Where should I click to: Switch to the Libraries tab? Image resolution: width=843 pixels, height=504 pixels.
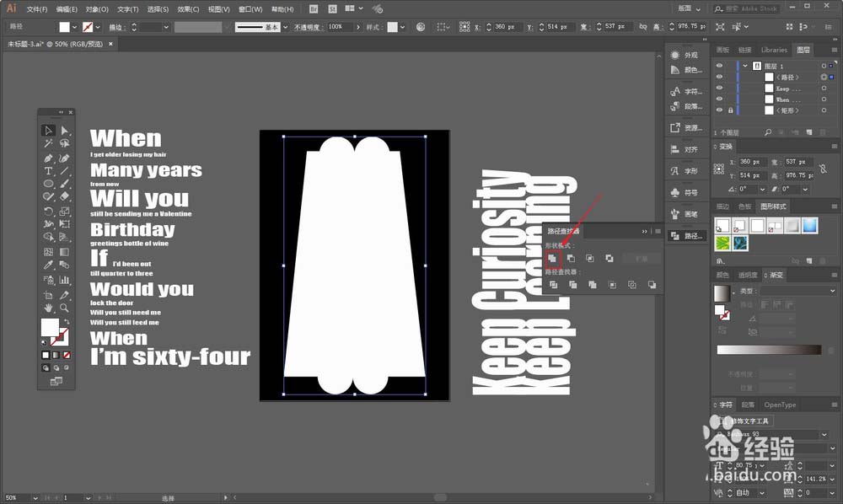(774, 50)
